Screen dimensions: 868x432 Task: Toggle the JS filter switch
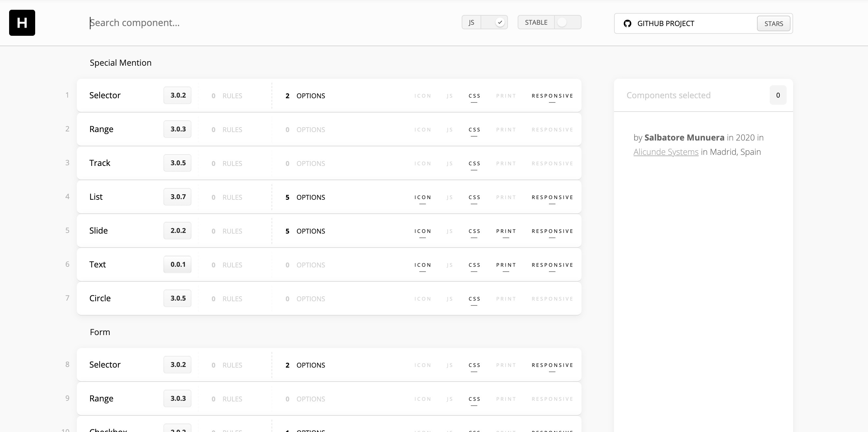point(494,22)
